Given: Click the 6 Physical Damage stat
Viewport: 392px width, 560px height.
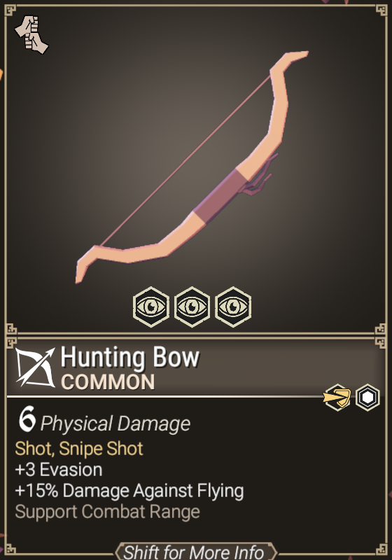Looking at the screenshot, I should [x=104, y=421].
